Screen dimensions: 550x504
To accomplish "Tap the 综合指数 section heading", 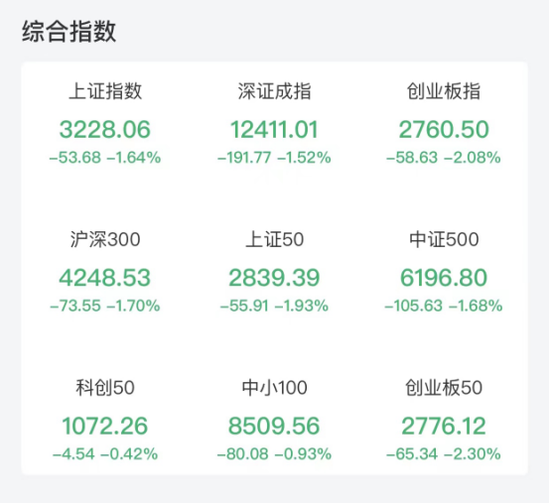I will [69, 32].
